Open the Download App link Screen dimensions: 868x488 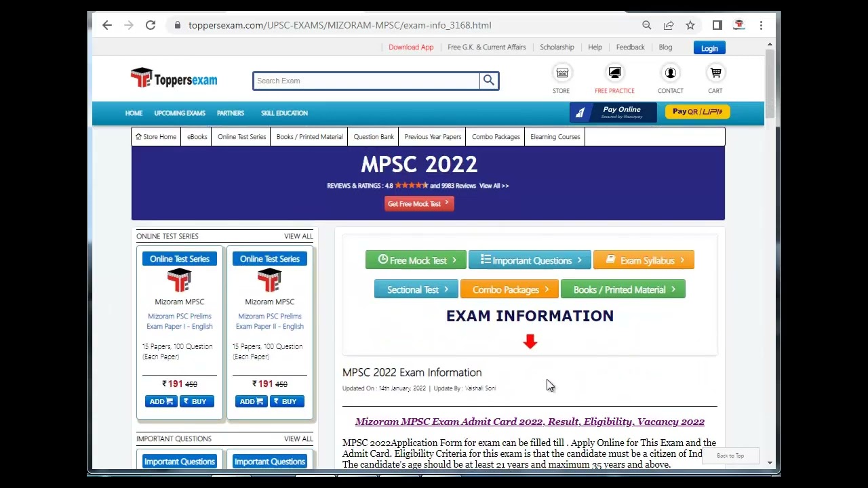411,47
